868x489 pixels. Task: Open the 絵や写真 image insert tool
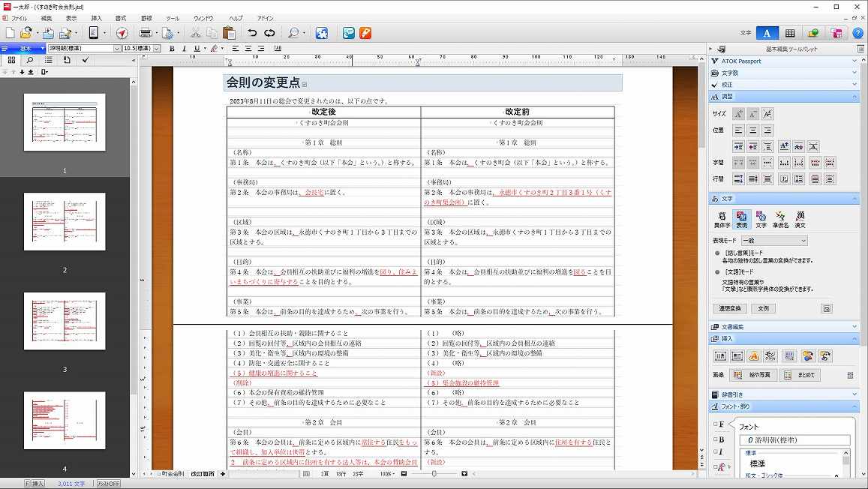pos(754,375)
